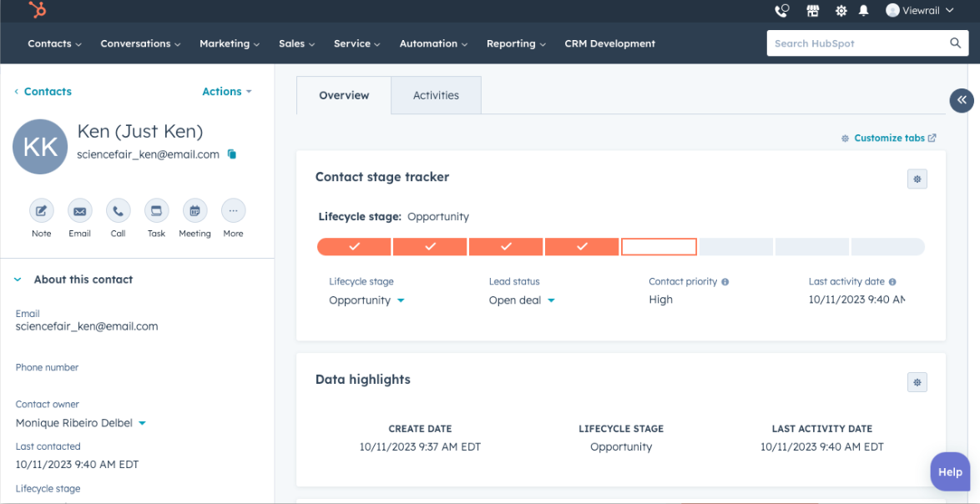Viewport: 980px width, 504px height.
Task: Create a Note for this contact
Action: [x=41, y=211]
